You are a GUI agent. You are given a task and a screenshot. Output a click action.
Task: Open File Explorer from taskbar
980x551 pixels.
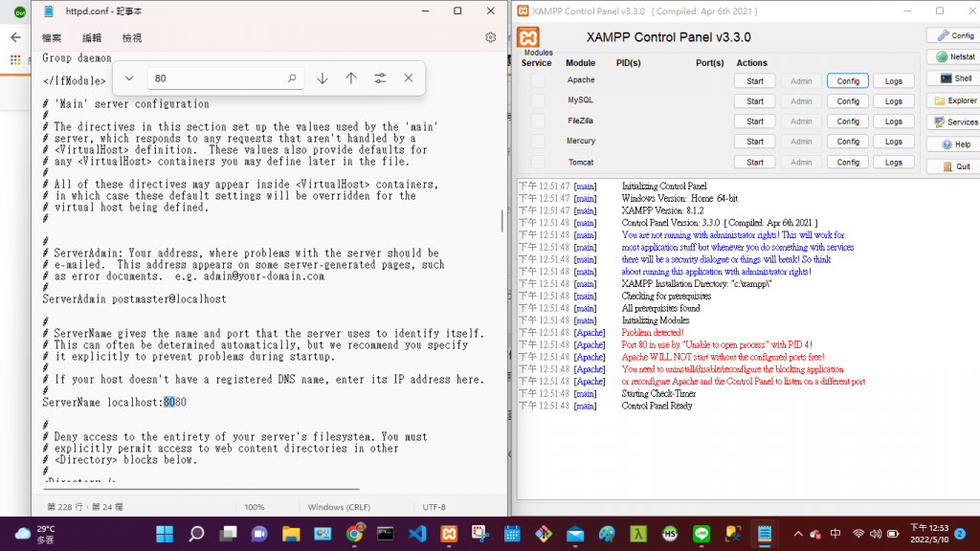pos(291,534)
